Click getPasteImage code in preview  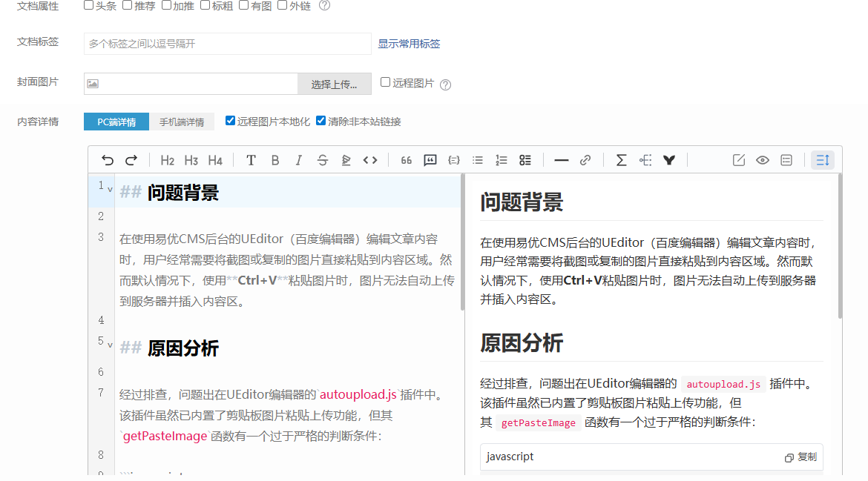pos(538,423)
